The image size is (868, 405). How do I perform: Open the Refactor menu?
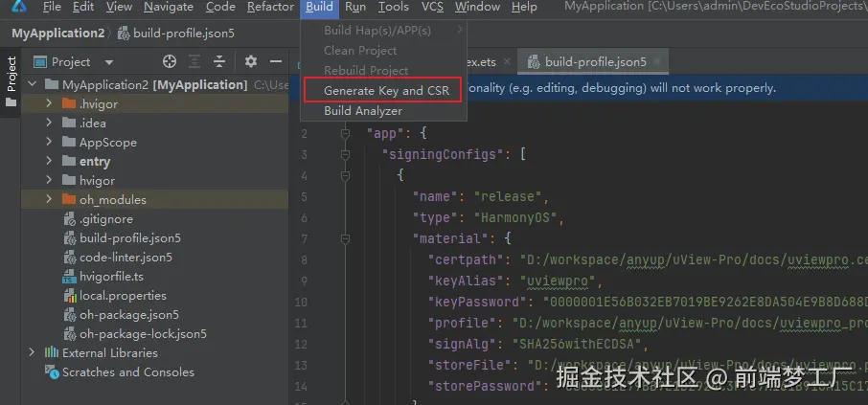pyautogui.click(x=270, y=7)
